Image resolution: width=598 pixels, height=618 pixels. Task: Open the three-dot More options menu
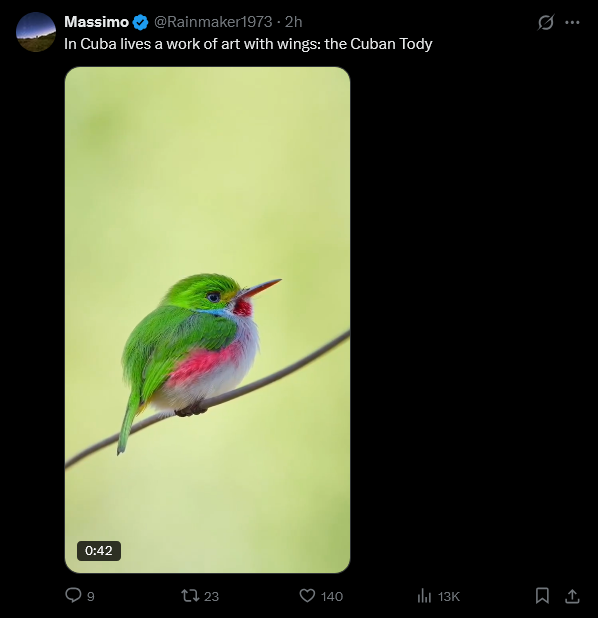tap(572, 22)
